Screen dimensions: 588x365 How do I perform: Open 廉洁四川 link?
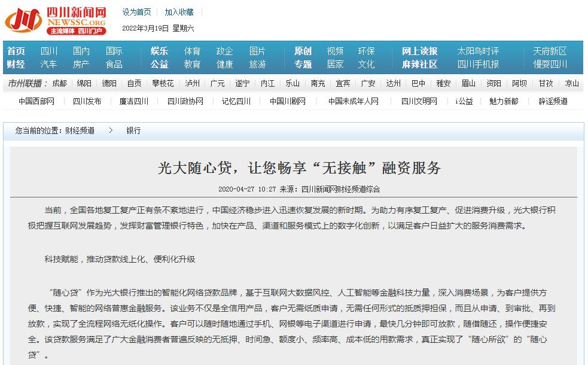tap(134, 101)
